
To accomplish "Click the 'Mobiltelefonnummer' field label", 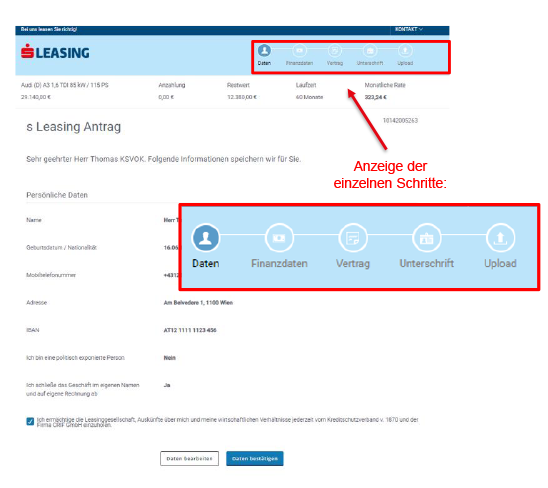I will 51,275.
